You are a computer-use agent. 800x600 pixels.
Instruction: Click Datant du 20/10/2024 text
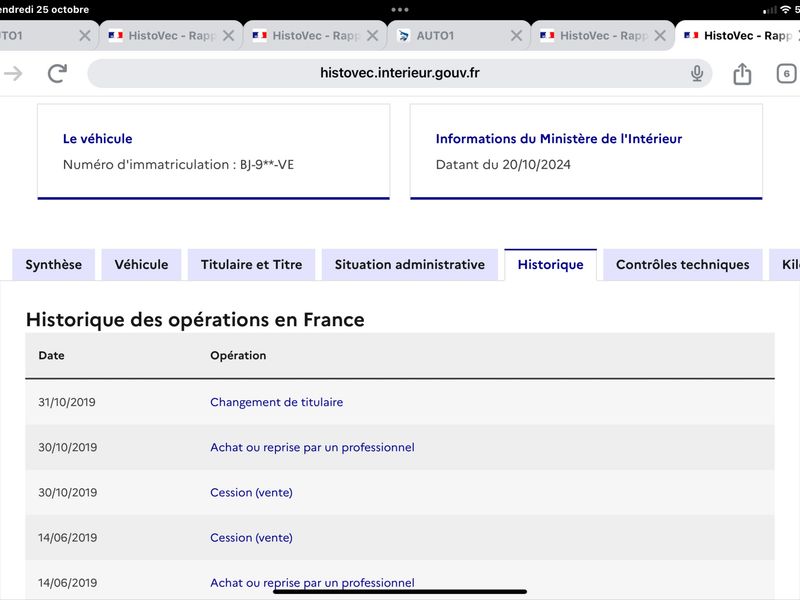503,165
